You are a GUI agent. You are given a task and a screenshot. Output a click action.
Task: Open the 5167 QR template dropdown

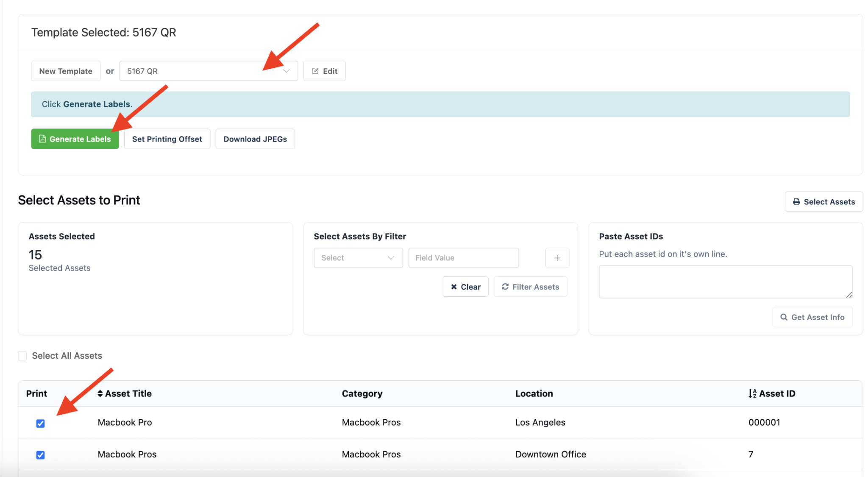(x=209, y=71)
